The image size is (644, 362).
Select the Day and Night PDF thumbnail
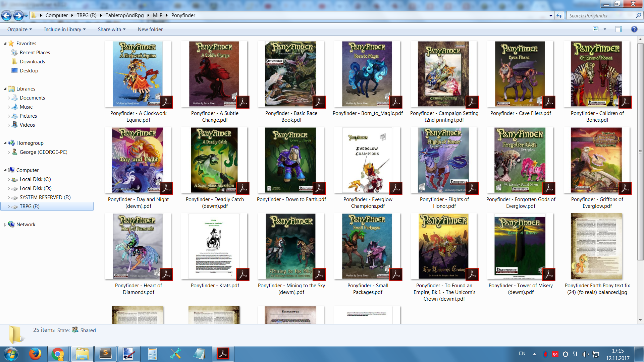(x=138, y=160)
